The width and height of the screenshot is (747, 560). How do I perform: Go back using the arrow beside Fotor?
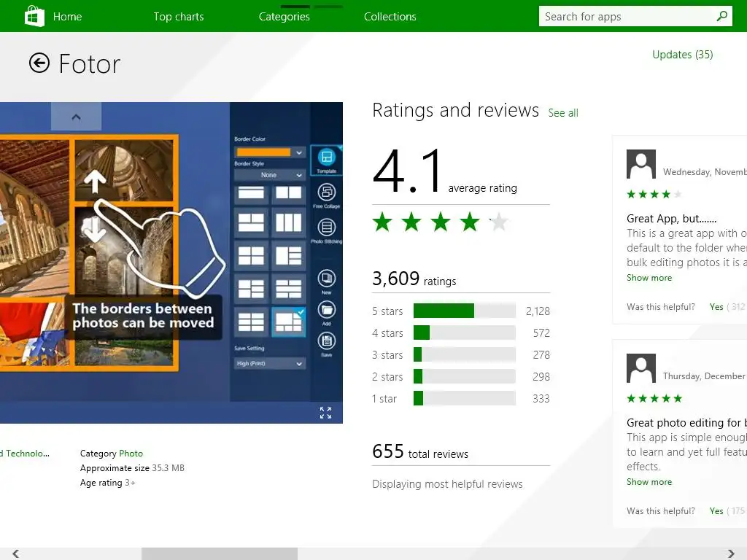point(39,63)
